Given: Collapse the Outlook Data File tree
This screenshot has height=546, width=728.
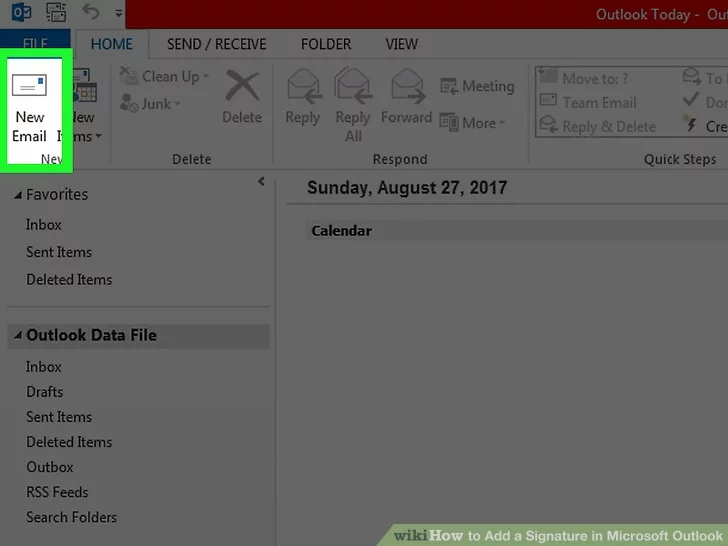Looking at the screenshot, I should coord(18,335).
